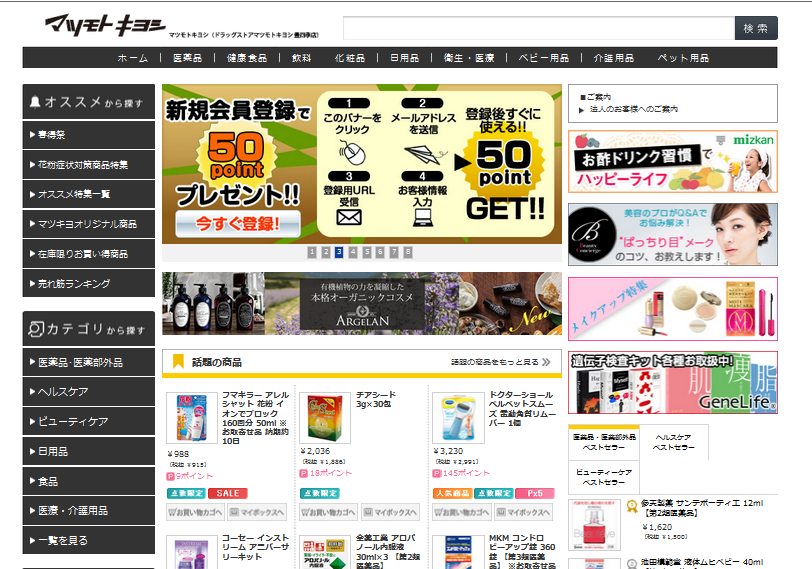This screenshot has width=812, height=569.
Task: Switch to ビューティーケア ベストセラー tab
Action: 604,477
